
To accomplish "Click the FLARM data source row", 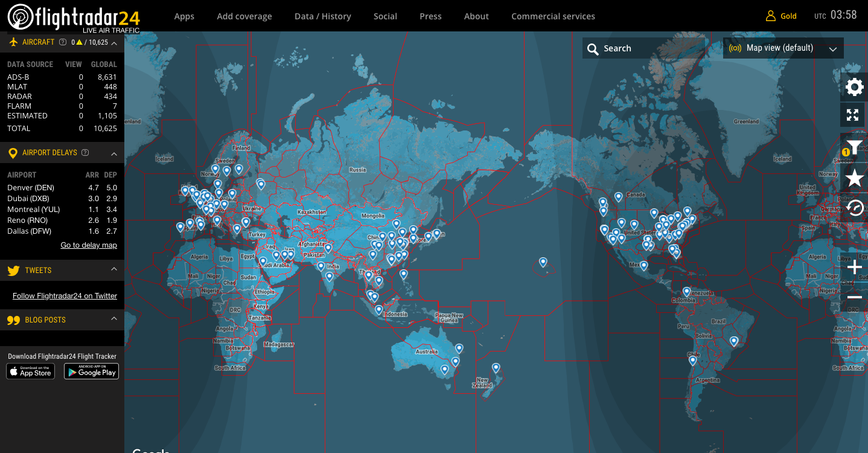I will tap(62, 106).
